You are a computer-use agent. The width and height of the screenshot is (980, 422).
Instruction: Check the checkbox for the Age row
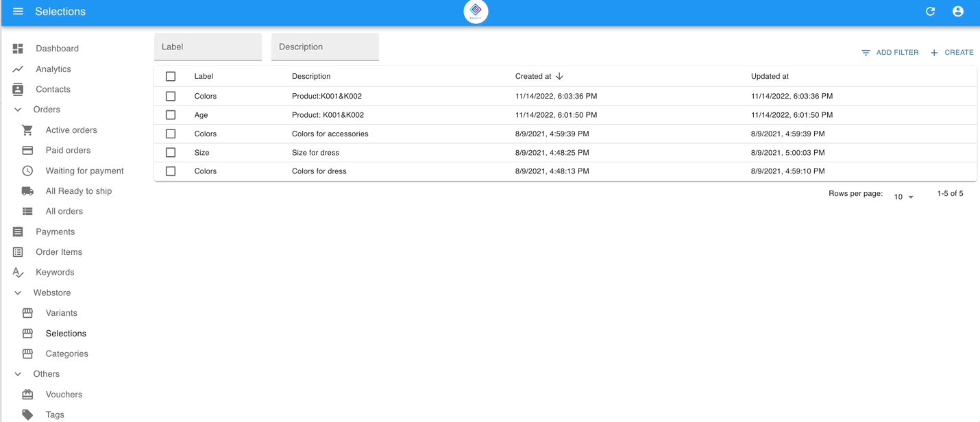171,114
